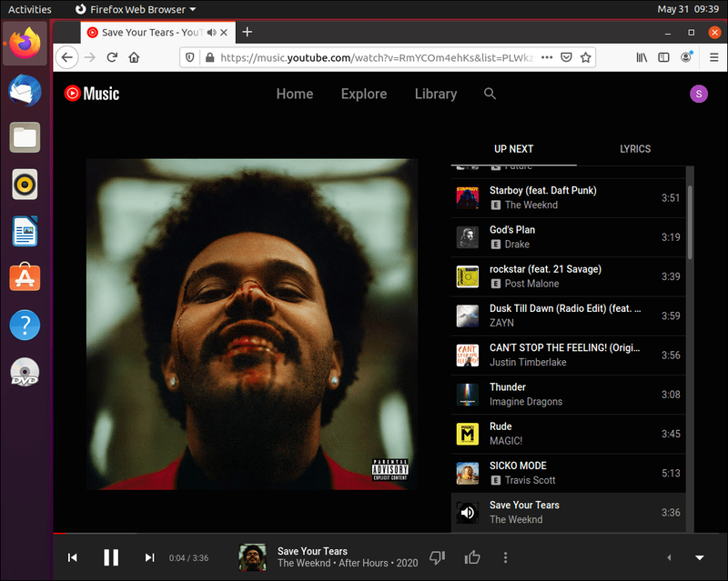This screenshot has height=581, width=728.
Task: Go back to the previous page
Action: tap(67, 57)
